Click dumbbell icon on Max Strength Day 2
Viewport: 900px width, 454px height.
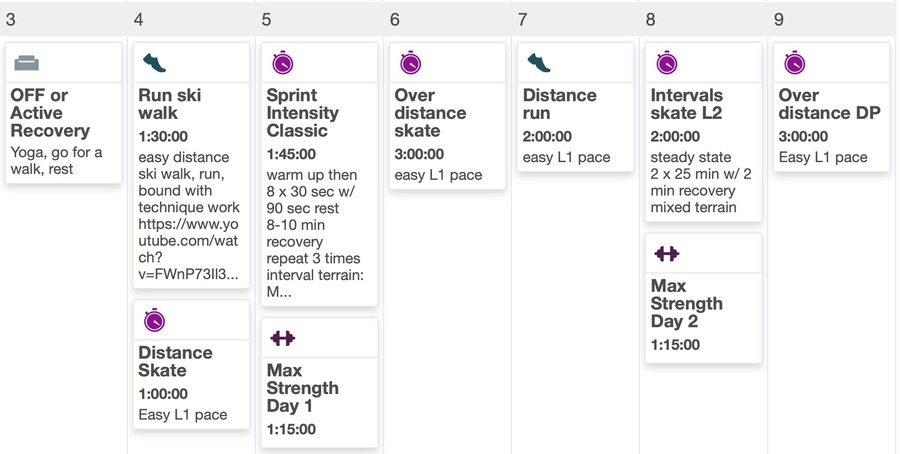tap(666, 254)
